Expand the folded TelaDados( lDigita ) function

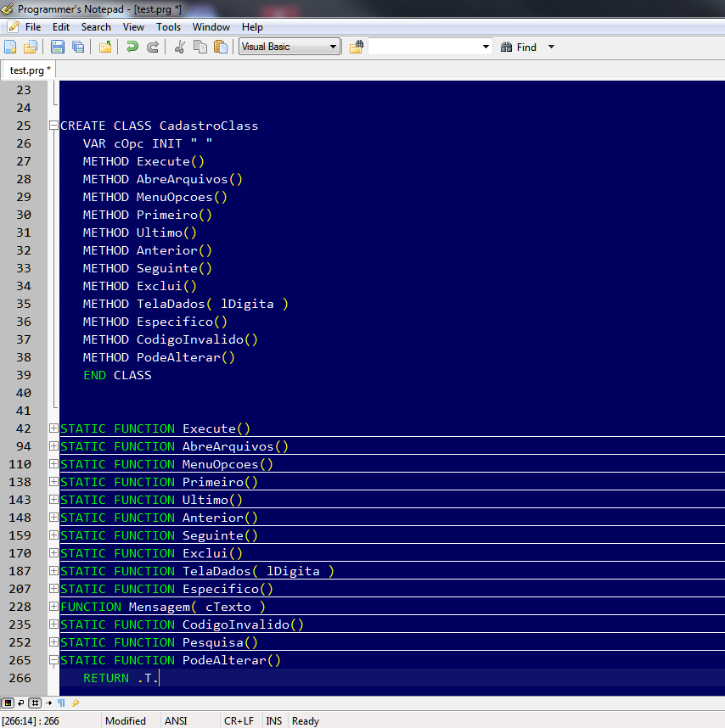(53, 571)
